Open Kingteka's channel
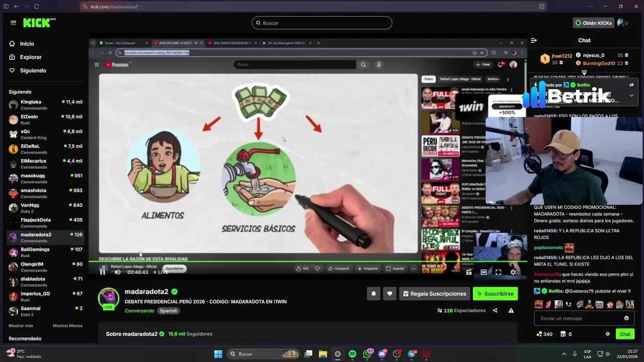 45,105
